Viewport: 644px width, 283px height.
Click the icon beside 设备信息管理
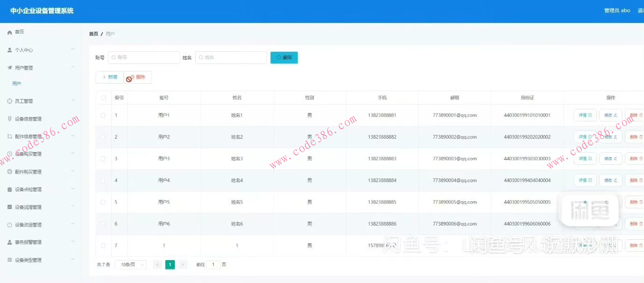click(x=9, y=119)
